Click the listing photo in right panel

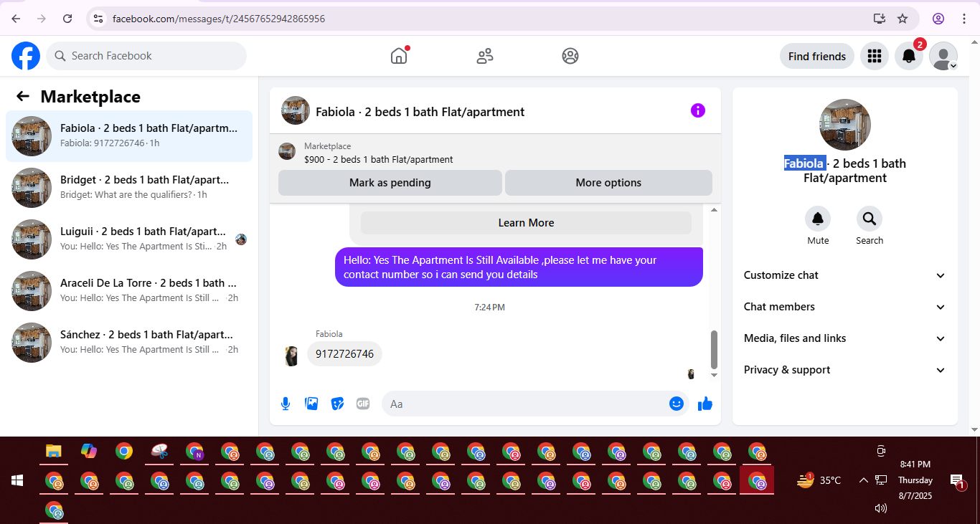(845, 125)
